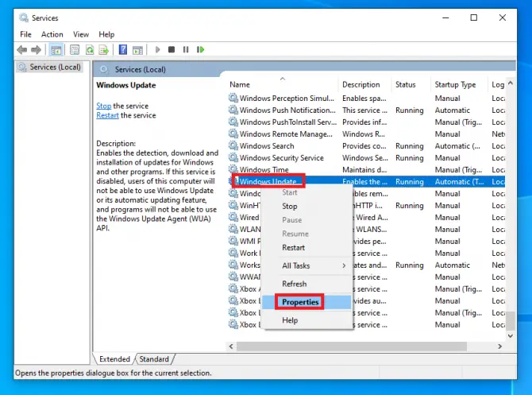532x395 pixels.
Task: Click gear icon beside Windows Security Service
Action: click(233, 157)
